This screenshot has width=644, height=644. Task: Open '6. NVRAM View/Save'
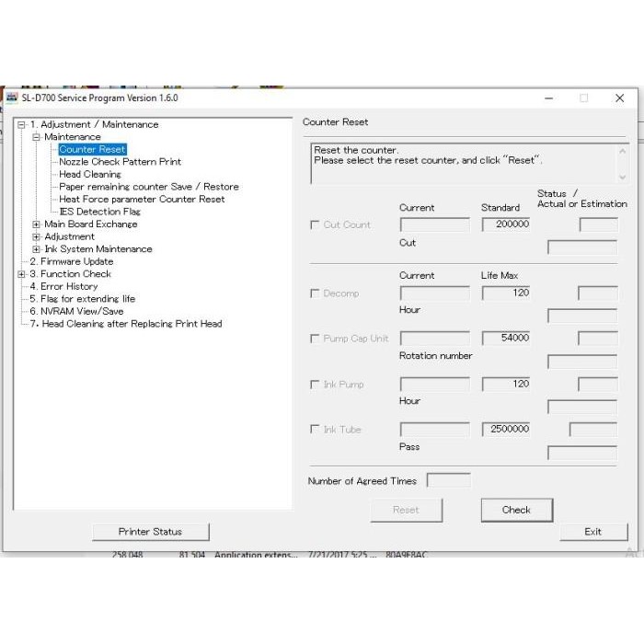[x=76, y=311]
